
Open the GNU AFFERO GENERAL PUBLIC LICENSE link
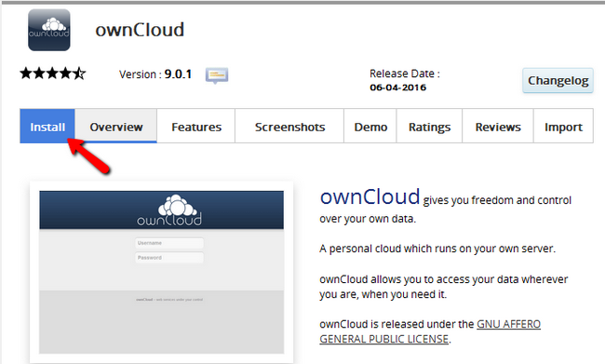click(430, 331)
